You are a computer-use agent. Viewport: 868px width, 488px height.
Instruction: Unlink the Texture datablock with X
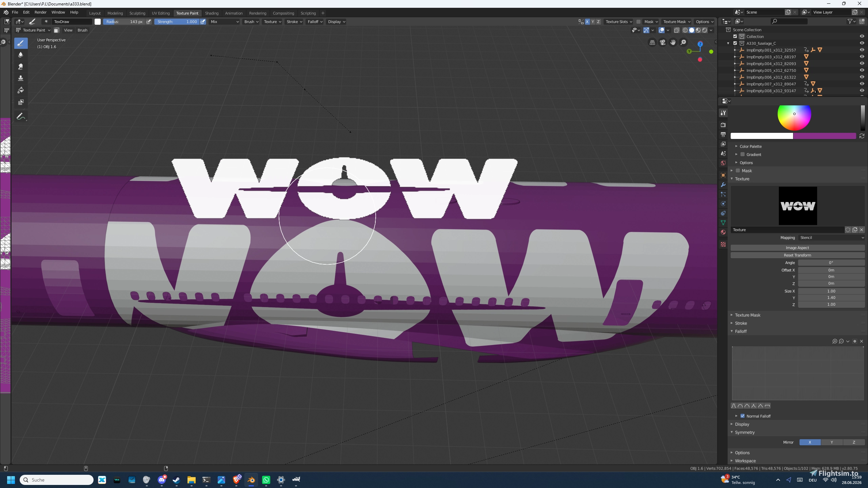[x=862, y=230]
